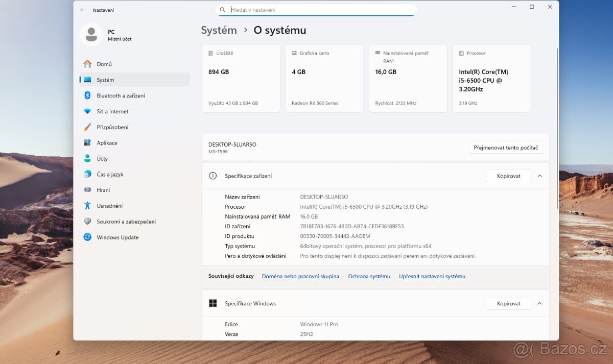Click the search magnifier icon

click(x=222, y=9)
